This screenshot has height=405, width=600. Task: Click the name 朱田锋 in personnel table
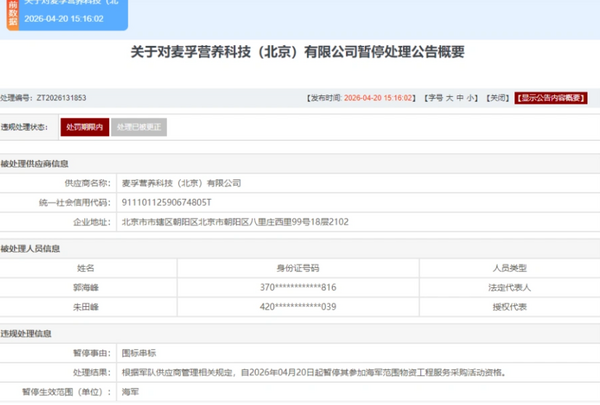tap(85, 304)
